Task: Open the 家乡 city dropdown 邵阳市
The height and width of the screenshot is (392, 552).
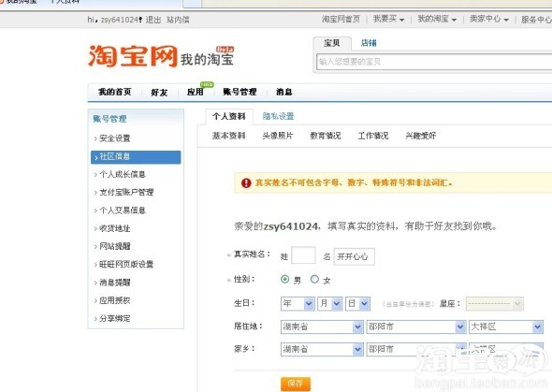Action: pyautogui.click(x=416, y=349)
